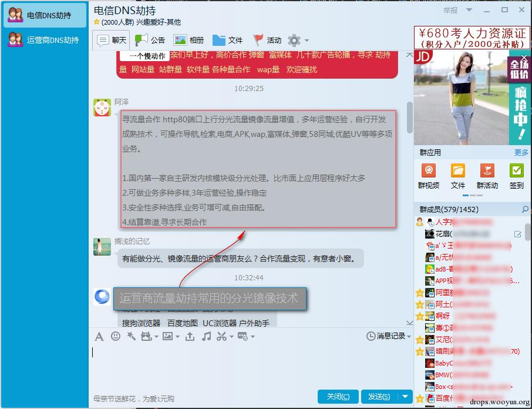Click the music note icon
532x409 pixels.
point(206,336)
